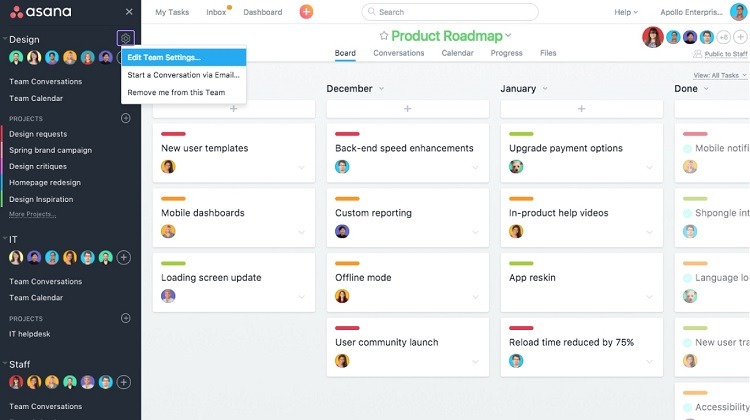Click the red label on New user templates
The image size is (750, 420).
tap(173, 134)
